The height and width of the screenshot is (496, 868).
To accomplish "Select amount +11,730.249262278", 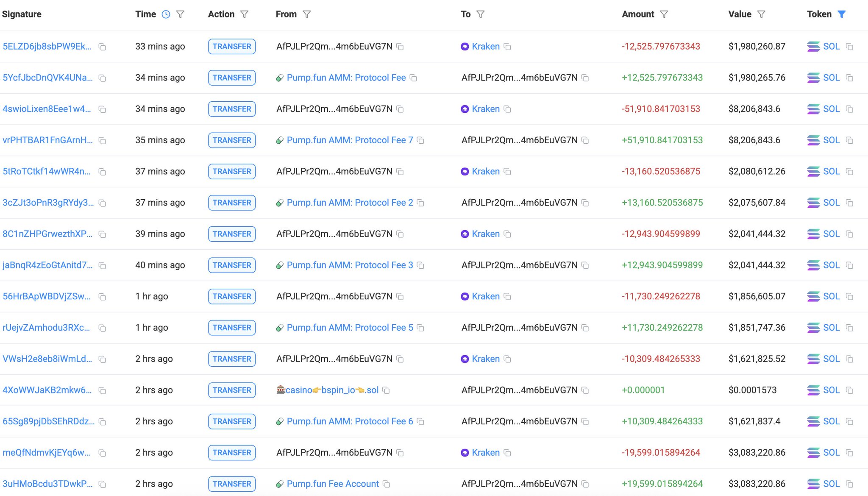I will [x=662, y=327].
